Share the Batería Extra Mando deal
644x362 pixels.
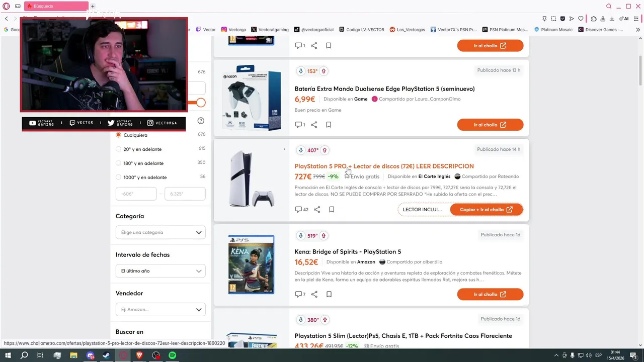point(314,125)
